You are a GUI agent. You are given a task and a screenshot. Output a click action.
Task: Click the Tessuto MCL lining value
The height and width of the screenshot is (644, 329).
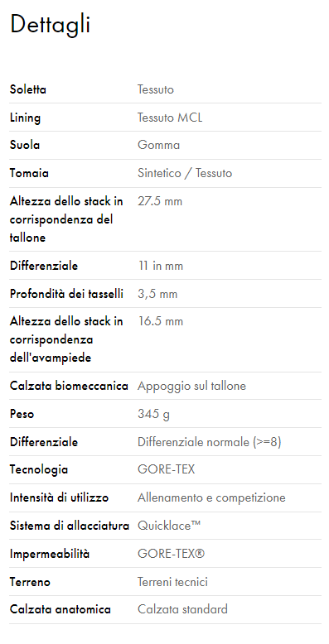(x=170, y=118)
